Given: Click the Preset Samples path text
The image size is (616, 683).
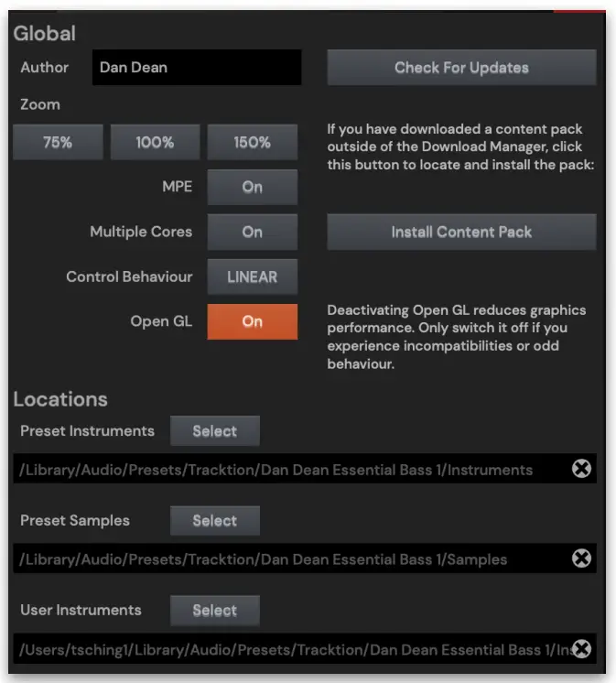Looking at the screenshot, I should tap(264, 559).
